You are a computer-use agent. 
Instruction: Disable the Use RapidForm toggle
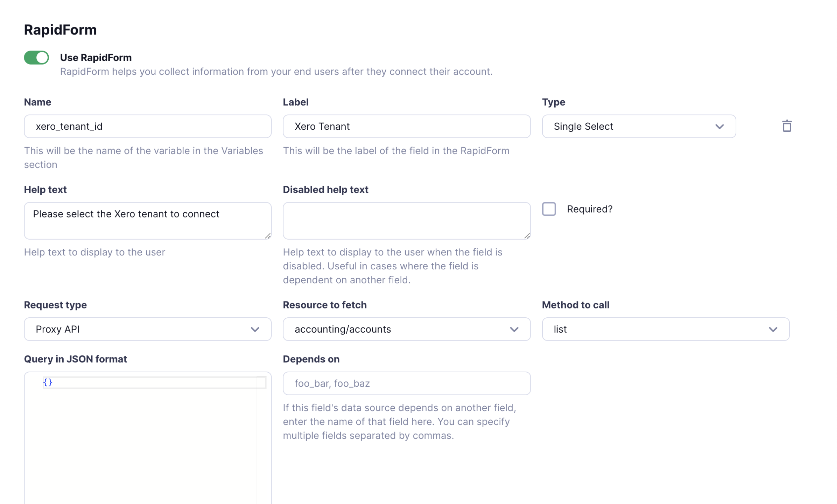(36, 57)
